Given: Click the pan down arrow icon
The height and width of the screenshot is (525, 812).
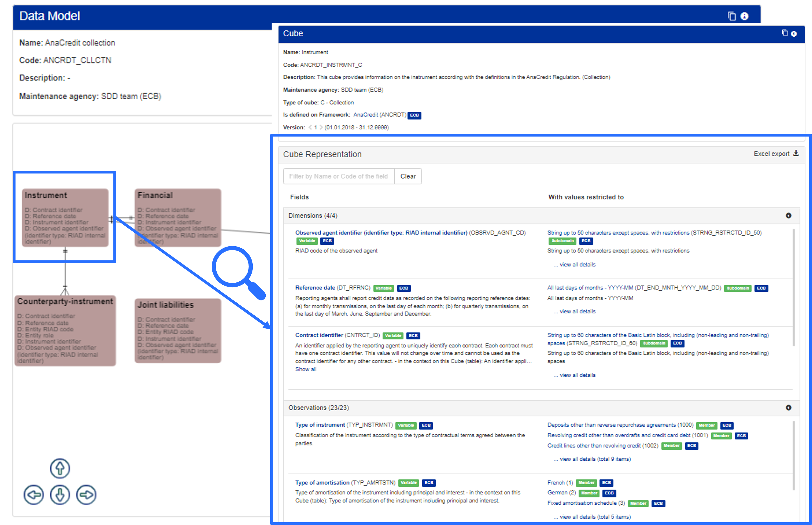Looking at the screenshot, I should (60, 494).
